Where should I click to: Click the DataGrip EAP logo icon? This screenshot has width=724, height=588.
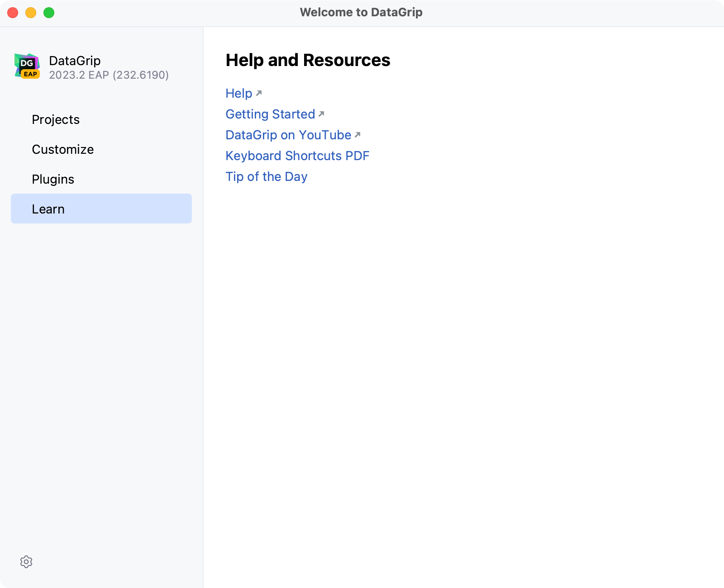27,66
